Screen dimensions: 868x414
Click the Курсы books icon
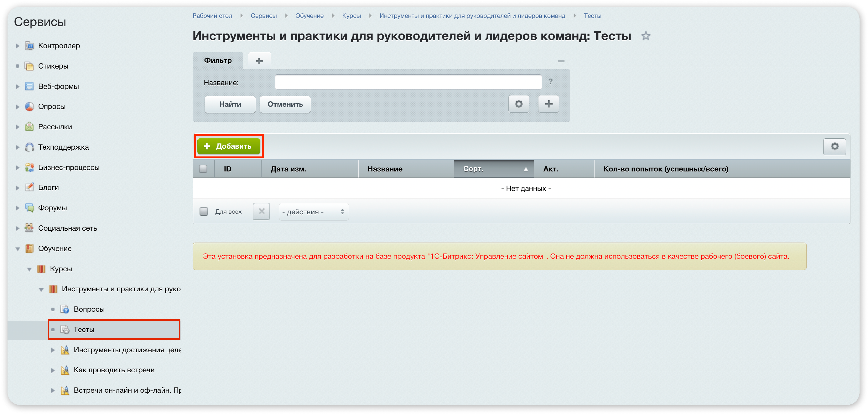coord(41,269)
